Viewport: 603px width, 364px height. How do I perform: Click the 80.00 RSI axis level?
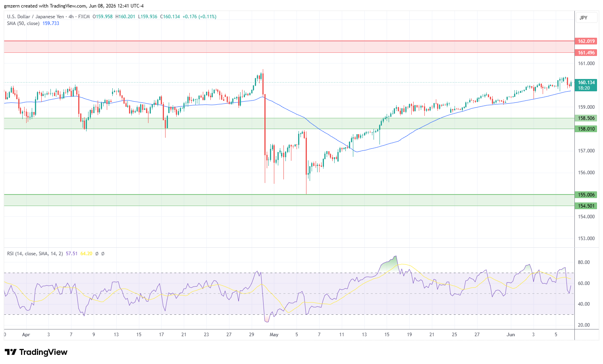click(584, 262)
